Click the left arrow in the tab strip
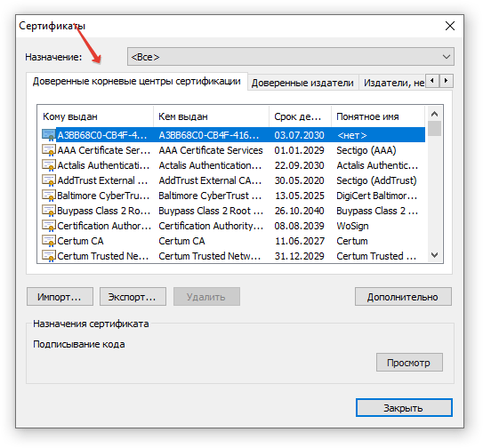The width and height of the screenshot is (483, 448). coord(432,81)
